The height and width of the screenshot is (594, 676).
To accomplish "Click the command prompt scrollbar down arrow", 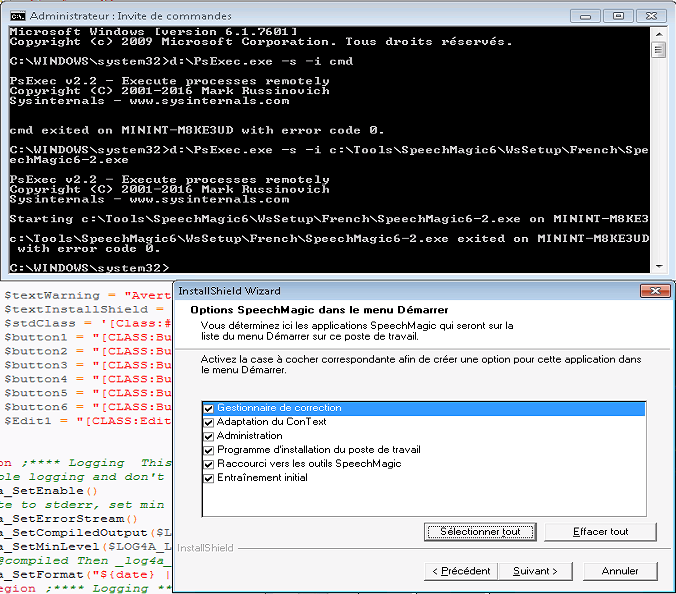I will 659,266.
